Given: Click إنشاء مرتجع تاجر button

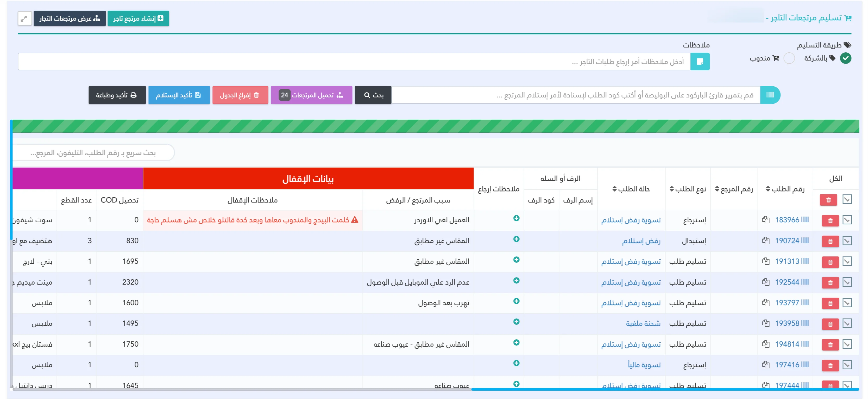Looking at the screenshot, I should pos(138,18).
